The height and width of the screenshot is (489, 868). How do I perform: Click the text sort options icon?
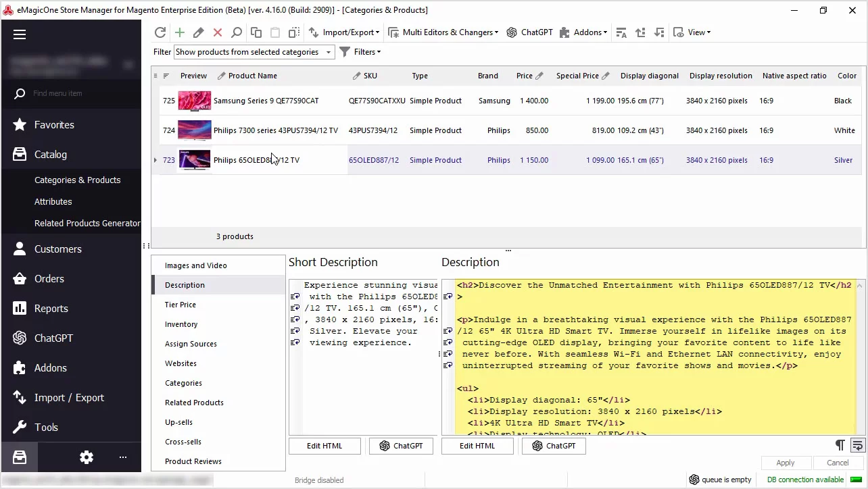pyautogui.click(x=621, y=32)
